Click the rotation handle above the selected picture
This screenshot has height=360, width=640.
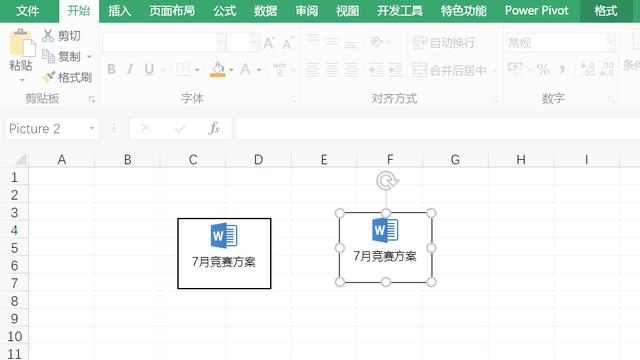coord(387,180)
